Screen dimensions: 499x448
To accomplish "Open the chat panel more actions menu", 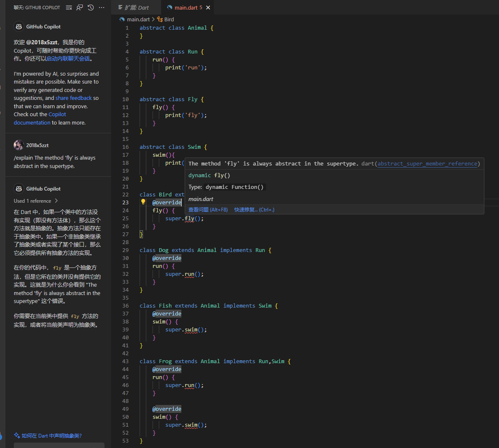I will [x=102, y=8].
